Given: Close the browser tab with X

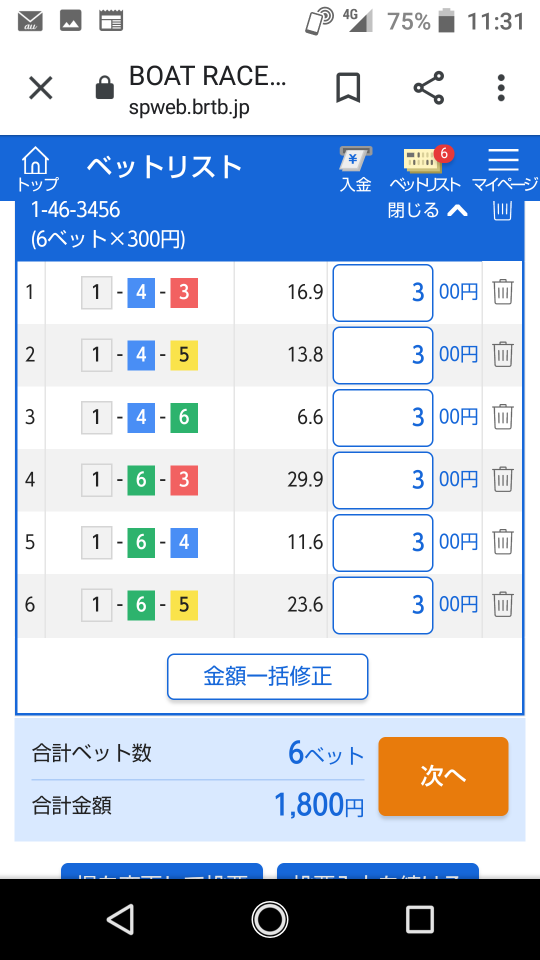Looking at the screenshot, I should click(x=41, y=89).
